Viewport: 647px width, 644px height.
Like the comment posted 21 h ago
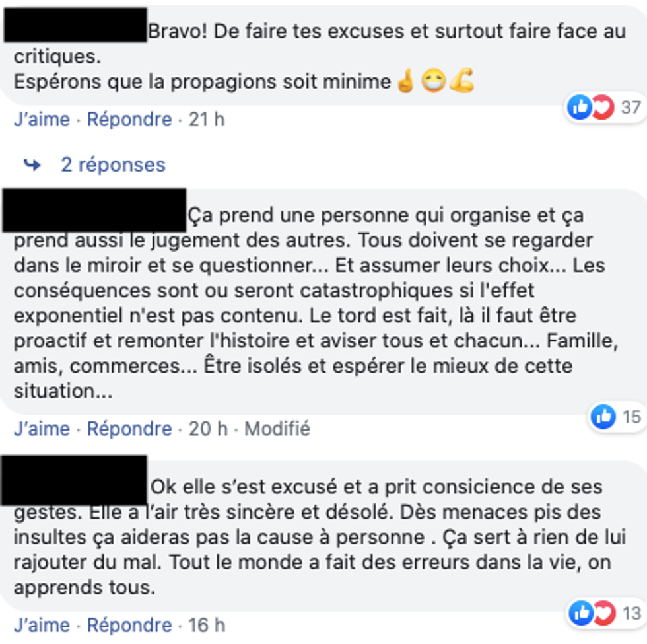(x=42, y=120)
